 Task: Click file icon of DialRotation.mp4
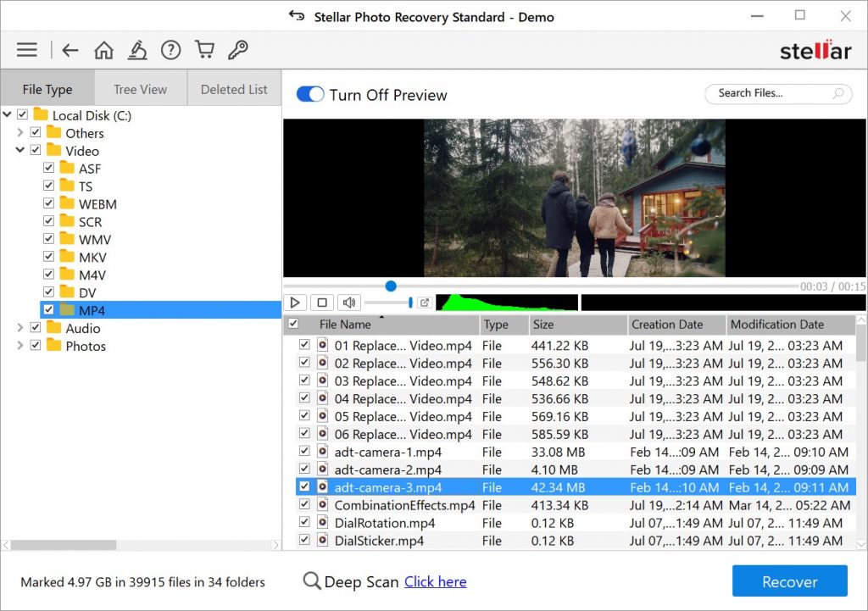click(322, 523)
